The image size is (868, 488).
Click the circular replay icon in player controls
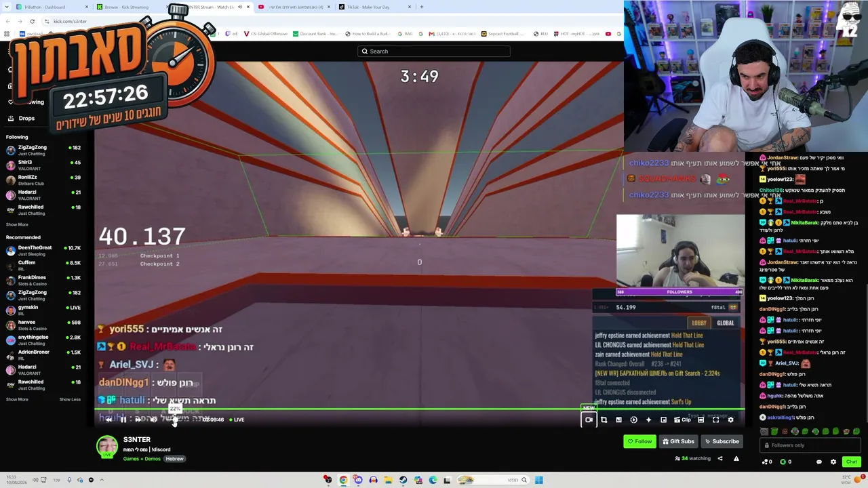[x=633, y=420]
